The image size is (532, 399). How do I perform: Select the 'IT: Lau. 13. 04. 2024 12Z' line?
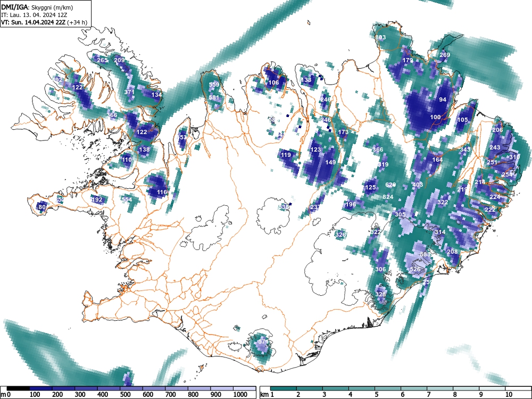click(34, 15)
